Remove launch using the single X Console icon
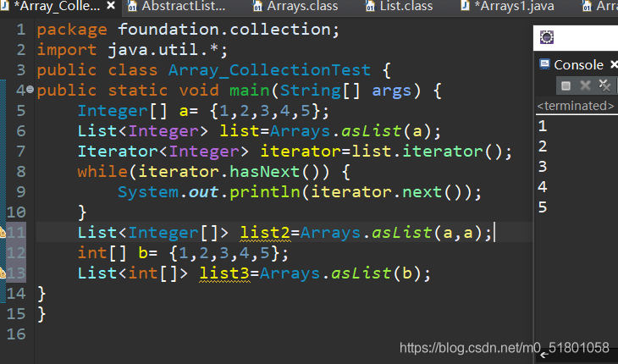This screenshot has height=364, width=618. click(585, 85)
